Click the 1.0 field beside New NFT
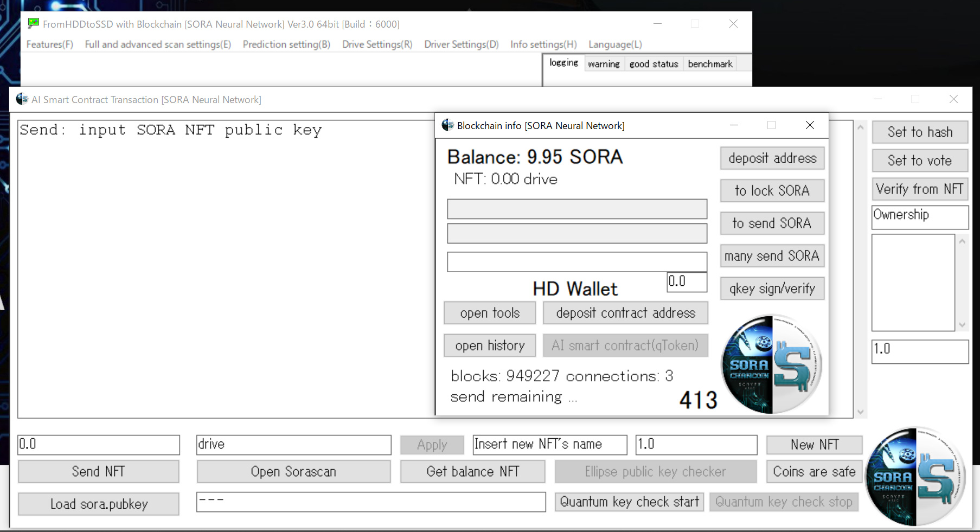Screen dimensions: 980x532 tap(696, 445)
